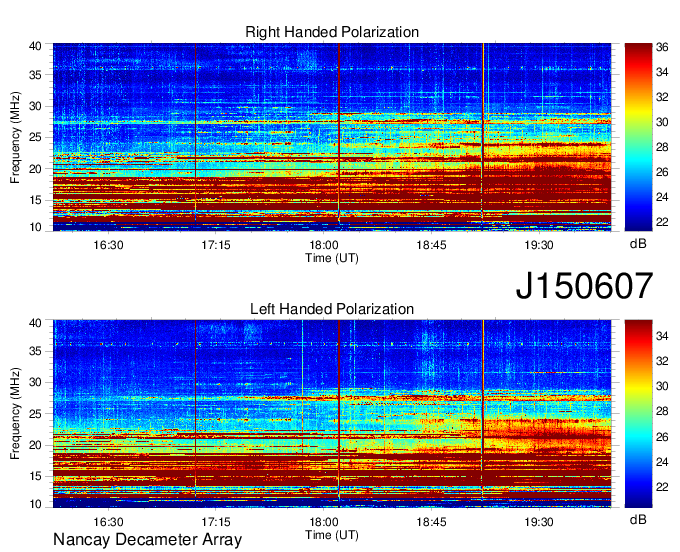Click the top plot's 'Frequency (MHz)' axis label
The image size is (680, 552).
pyautogui.click(x=15, y=137)
